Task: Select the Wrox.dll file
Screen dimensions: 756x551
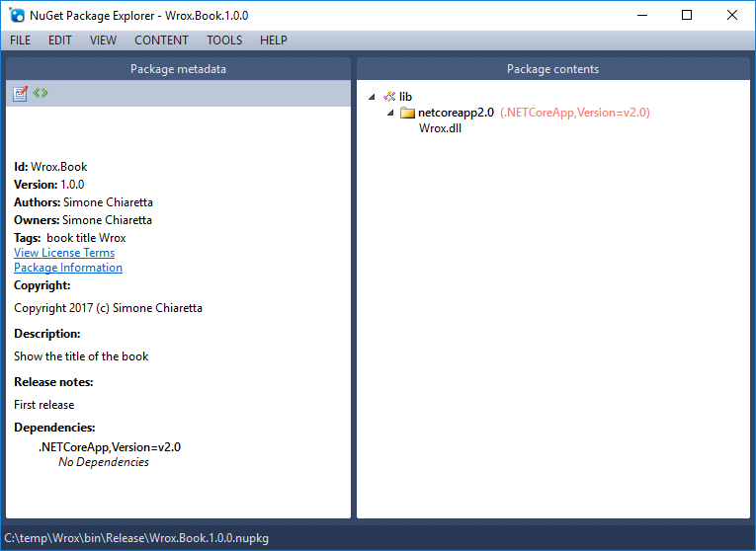Action: point(440,128)
